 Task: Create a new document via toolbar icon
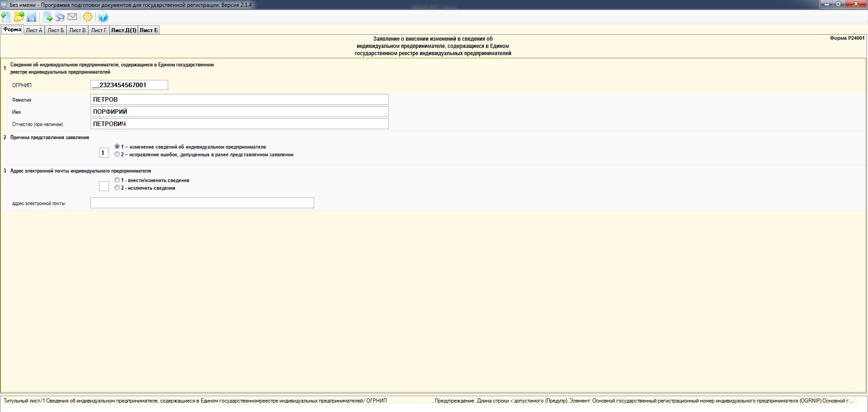click(6, 17)
